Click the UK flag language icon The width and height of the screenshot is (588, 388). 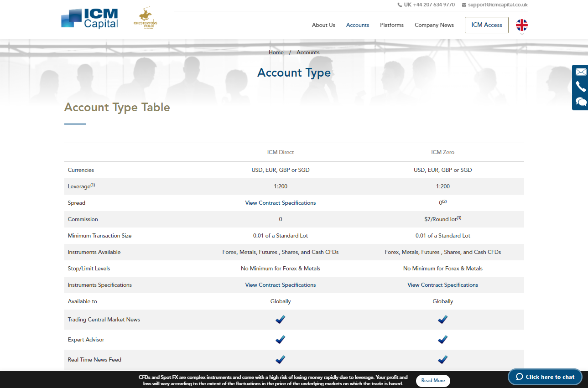click(521, 25)
